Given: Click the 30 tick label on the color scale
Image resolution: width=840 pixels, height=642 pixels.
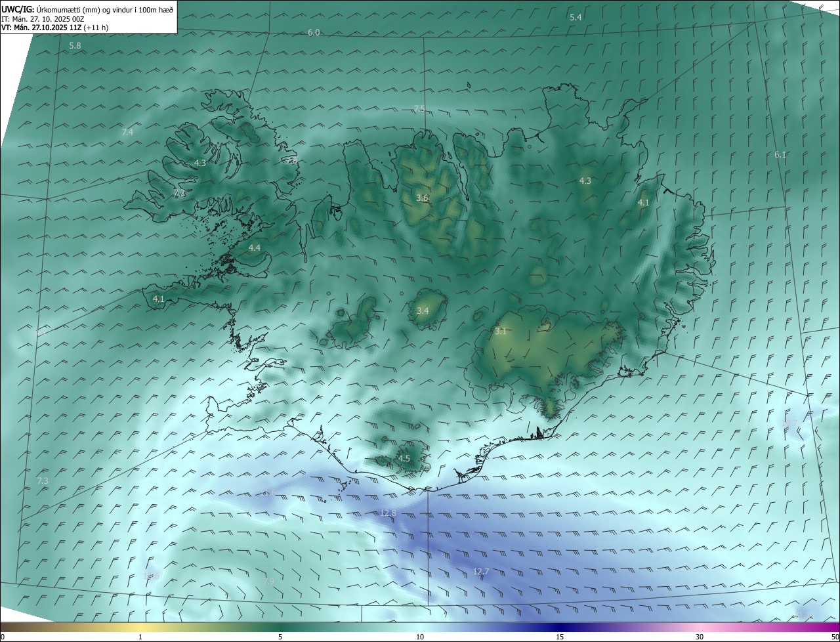Looking at the screenshot, I should [x=700, y=637].
